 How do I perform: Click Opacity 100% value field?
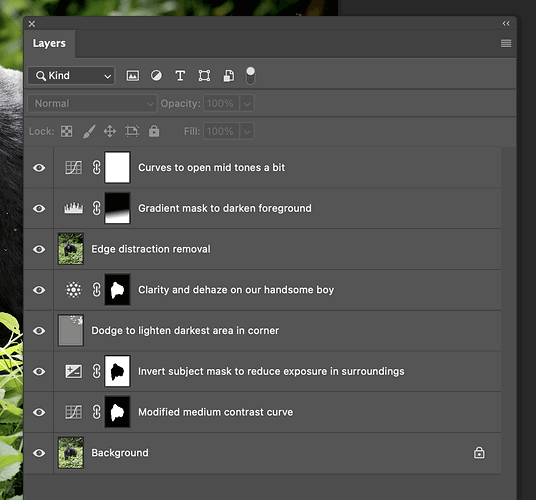point(222,103)
